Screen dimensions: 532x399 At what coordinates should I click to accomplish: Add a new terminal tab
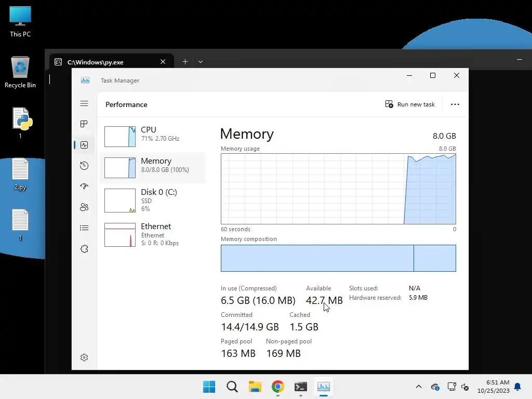[185, 62]
